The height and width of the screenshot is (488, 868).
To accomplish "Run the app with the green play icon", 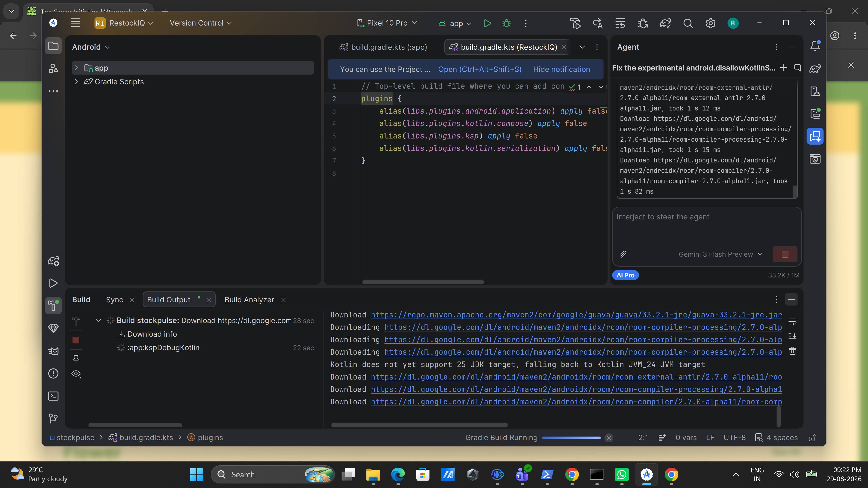I will pos(487,23).
